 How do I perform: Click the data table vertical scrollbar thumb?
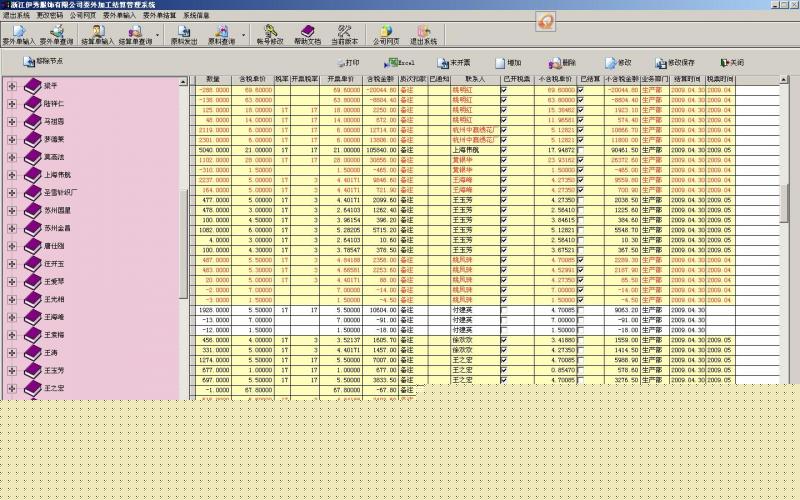[784, 203]
